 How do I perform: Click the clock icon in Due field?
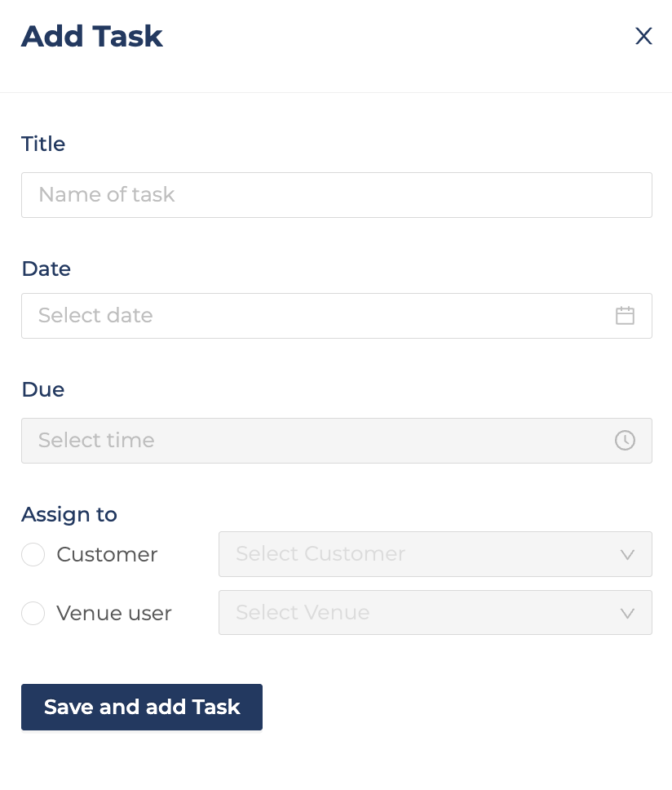[x=625, y=441]
